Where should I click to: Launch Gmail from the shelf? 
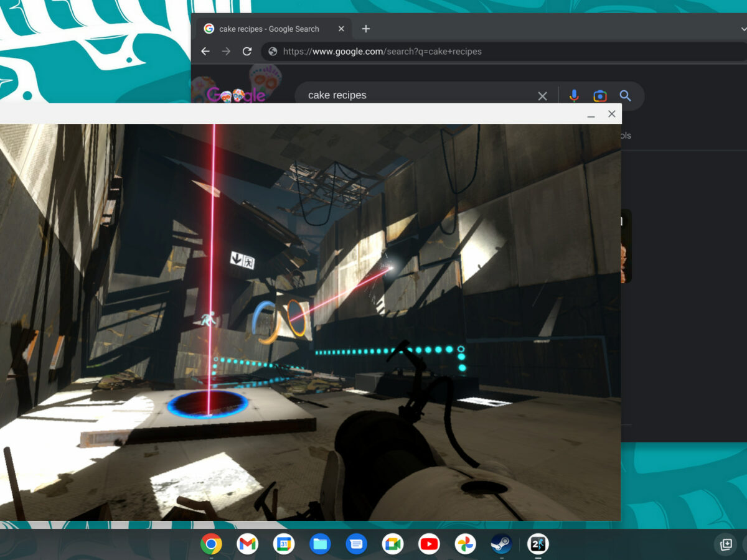pyautogui.click(x=247, y=544)
